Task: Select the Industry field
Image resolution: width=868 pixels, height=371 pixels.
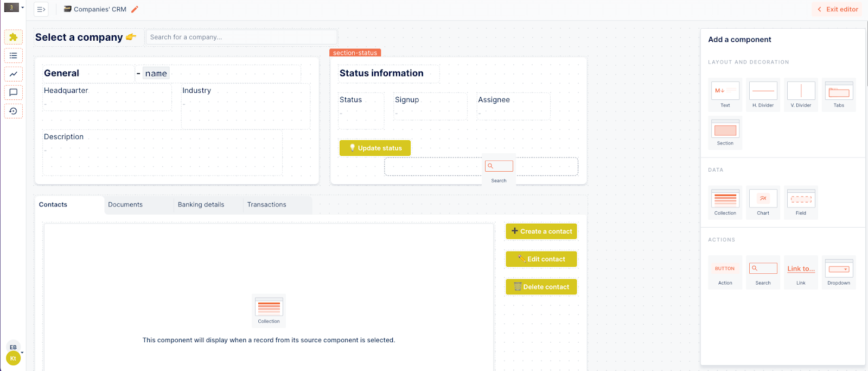Action: (x=246, y=106)
